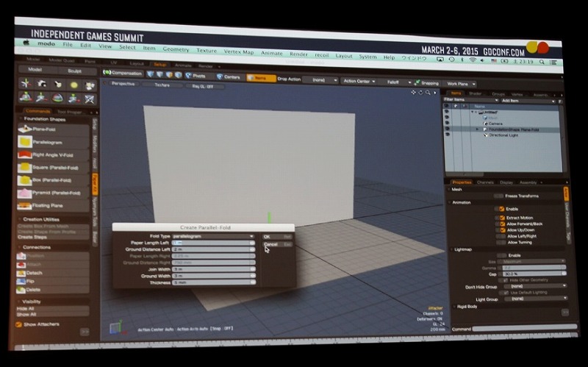
Task: Click Cancel in Create Parallel-Fold dialog
Action: [277, 244]
